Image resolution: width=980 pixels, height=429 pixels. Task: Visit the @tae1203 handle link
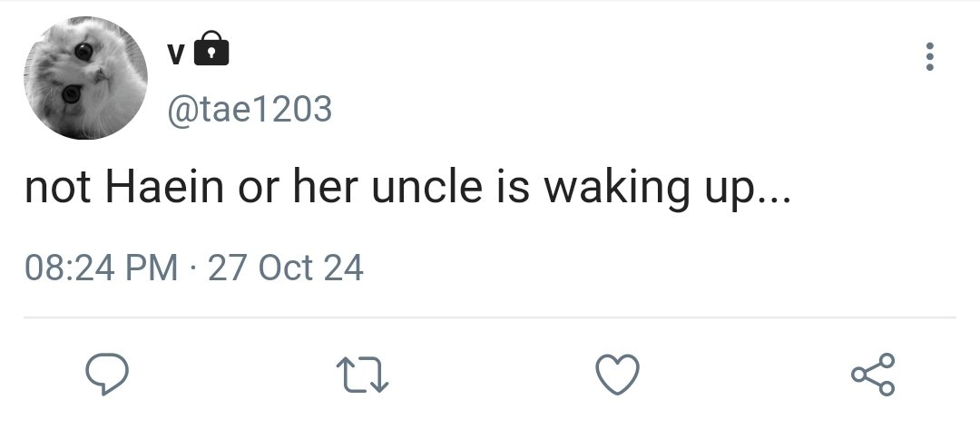tap(249, 109)
